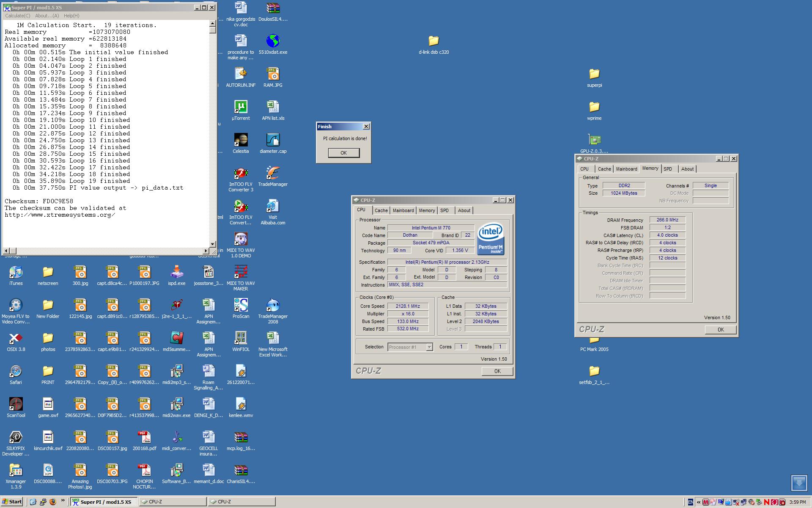
Task: Open the Processor #1 selection dropdown
Action: (x=410, y=347)
